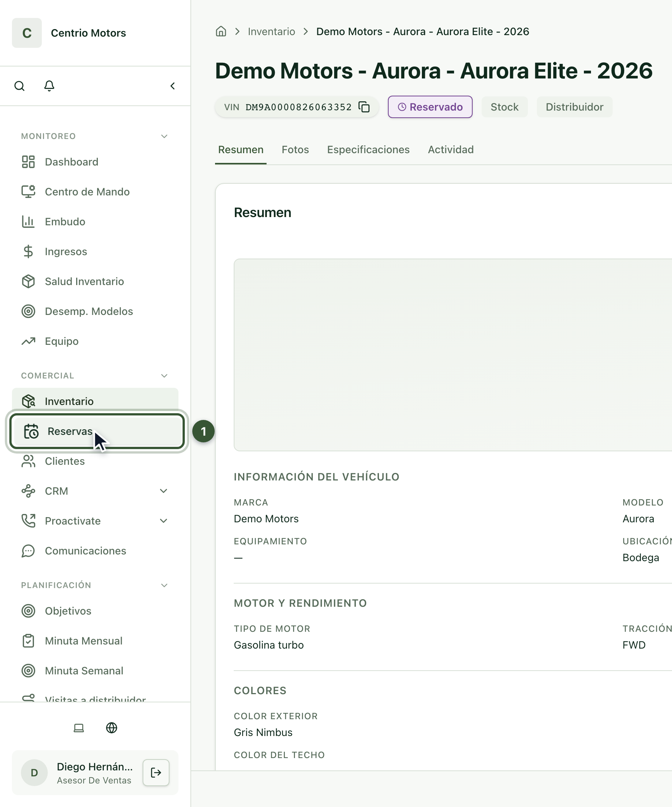This screenshot has height=807, width=672.
Task: Open Comunicaciones chat item
Action: coord(95,551)
